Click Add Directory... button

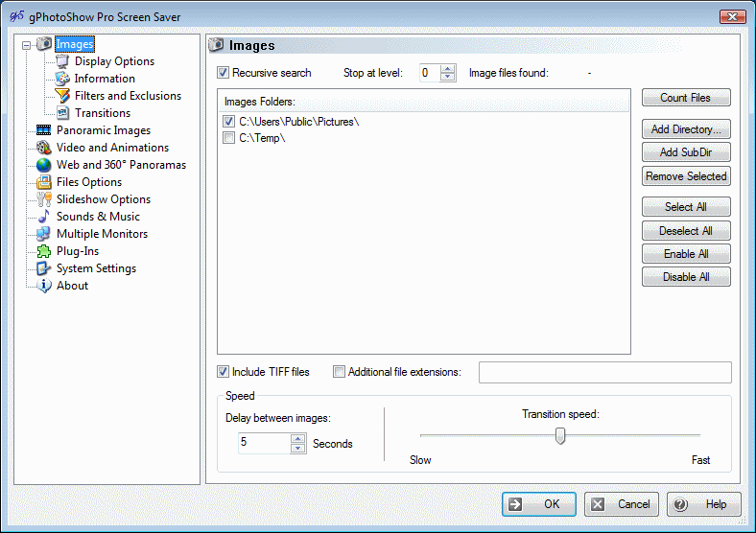coord(686,129)
